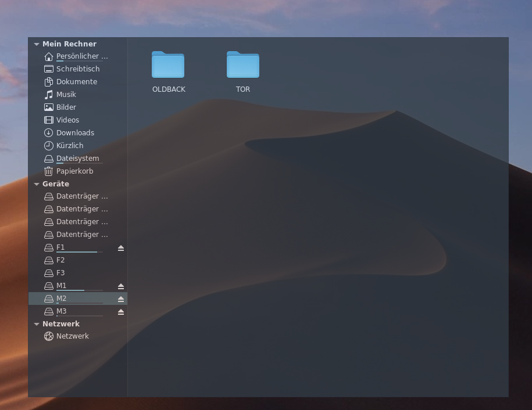Open the TOR folder icon
The image size is (532, 410).
pyautogui.click(x=243, y=64)
